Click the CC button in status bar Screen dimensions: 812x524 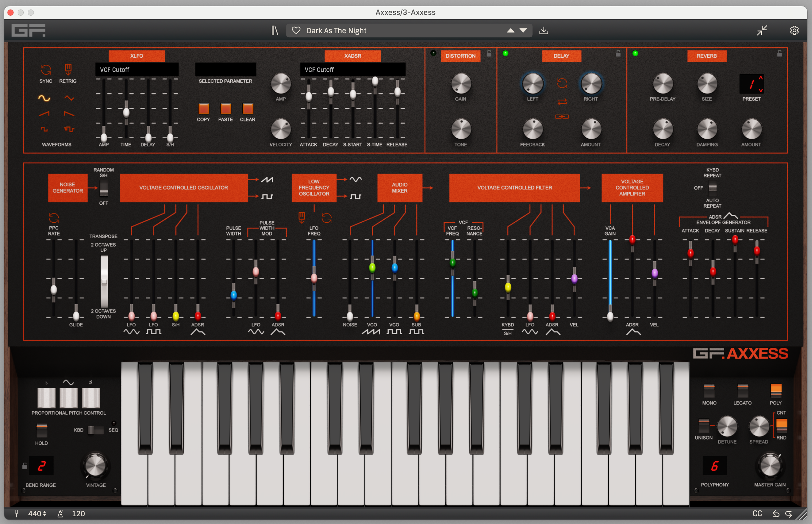(x=757, y=513)
